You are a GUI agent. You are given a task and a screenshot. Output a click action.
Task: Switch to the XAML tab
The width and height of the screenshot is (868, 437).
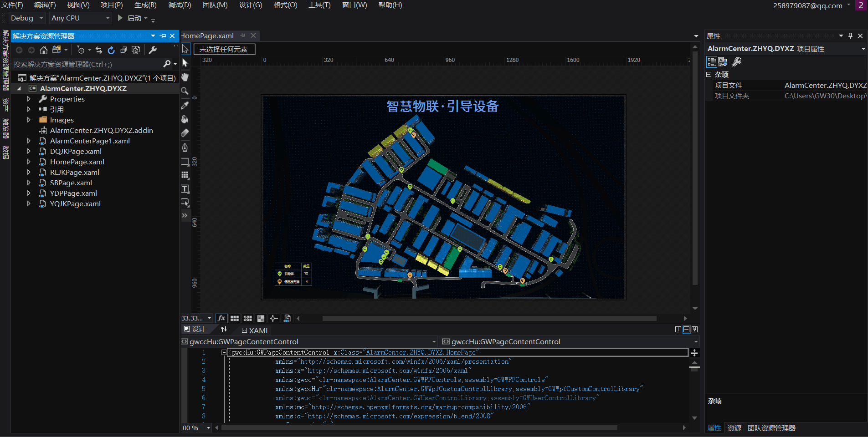coord(255,330)
